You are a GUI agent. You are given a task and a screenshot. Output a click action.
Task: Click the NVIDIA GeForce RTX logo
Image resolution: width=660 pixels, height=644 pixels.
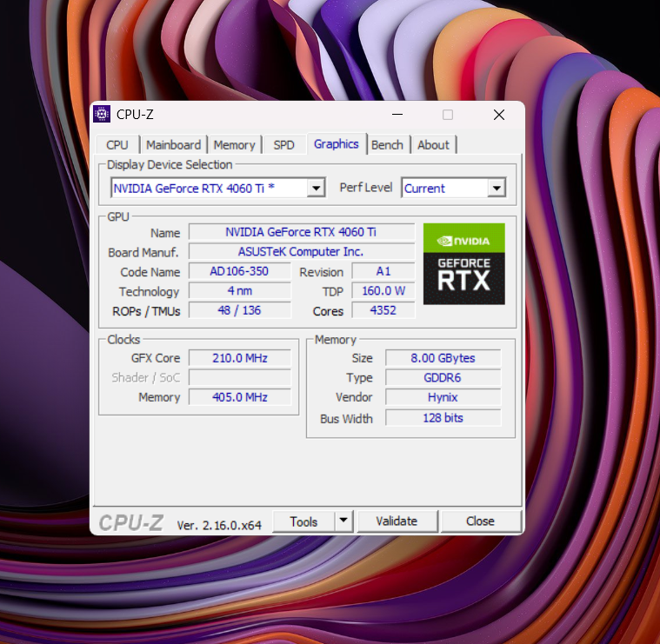click(x=463, y=263)
